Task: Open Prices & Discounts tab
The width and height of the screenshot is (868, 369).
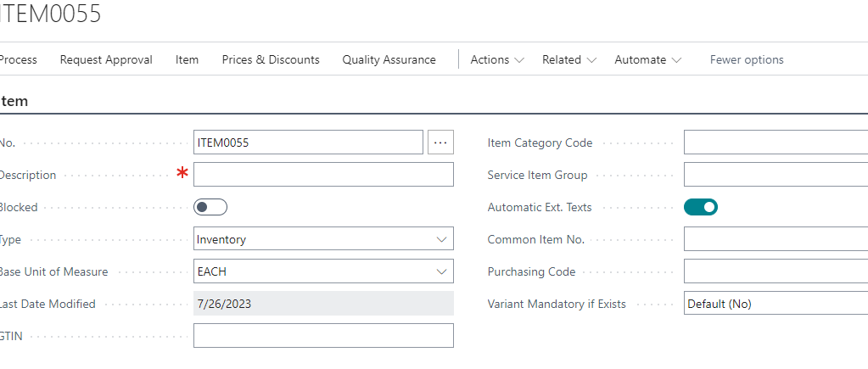Action: click(x=271, y=59)
